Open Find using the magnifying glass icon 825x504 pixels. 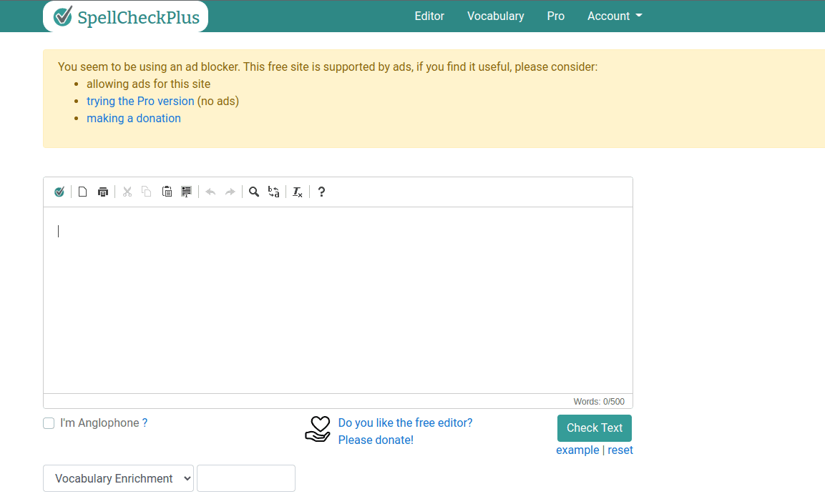[x=254, y=192]
